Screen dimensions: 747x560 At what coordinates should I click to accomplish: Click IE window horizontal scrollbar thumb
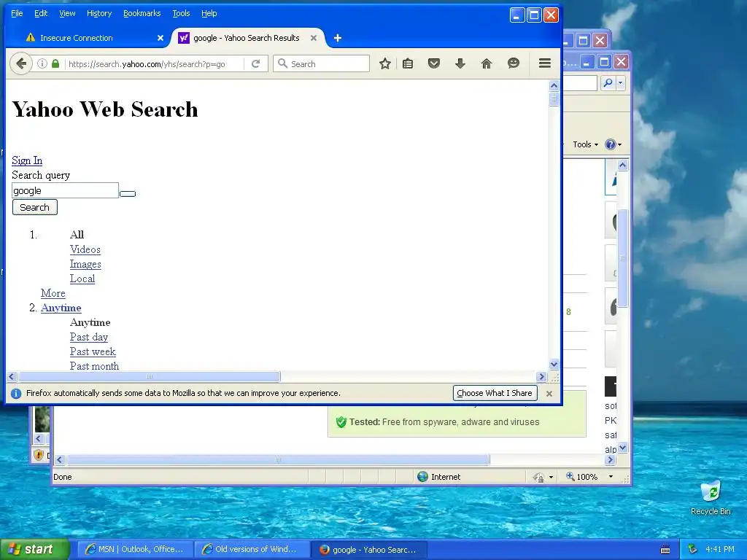pos(278,459)
